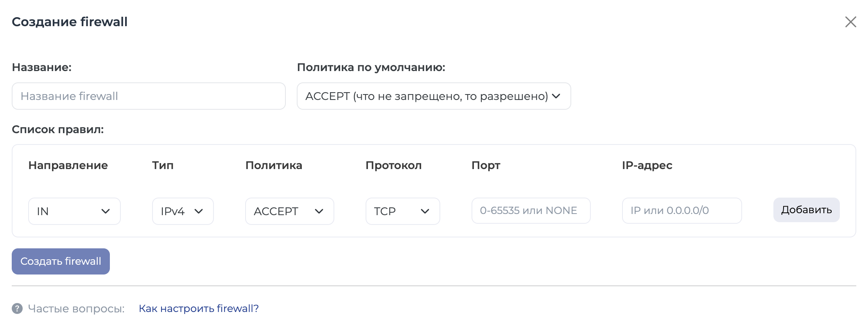
Task: Open the Политика по умолчанию dropdown
Action: pyautogui.click(x=434, y=96)
